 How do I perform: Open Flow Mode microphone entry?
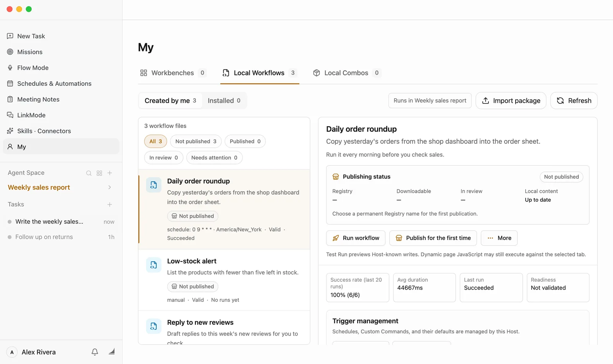coord(61,68)
